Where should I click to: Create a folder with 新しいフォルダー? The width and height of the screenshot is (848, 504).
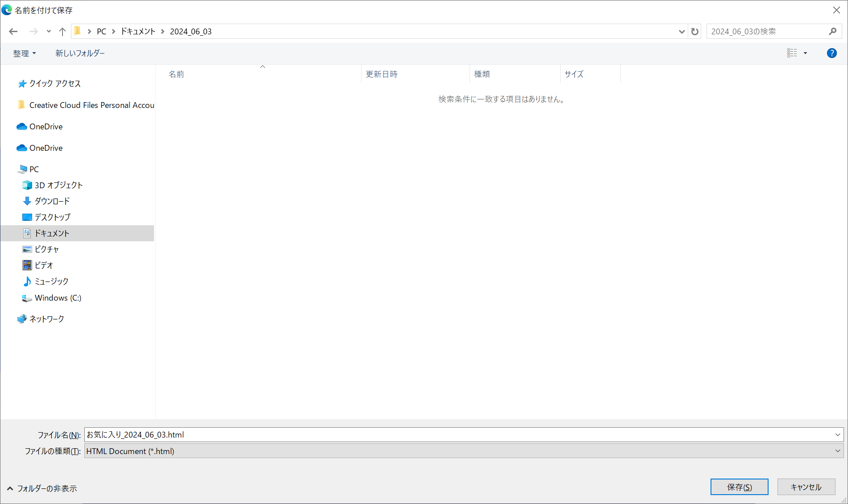80,54
